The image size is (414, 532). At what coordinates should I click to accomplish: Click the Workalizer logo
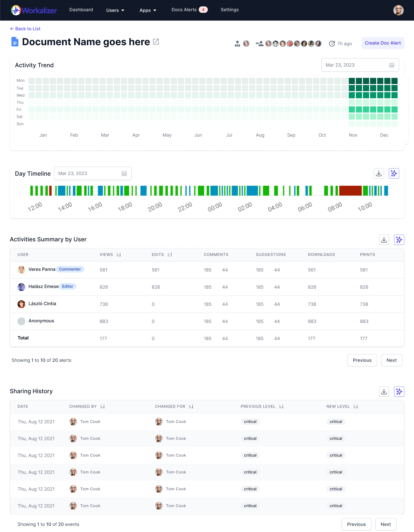coord(34,10)
